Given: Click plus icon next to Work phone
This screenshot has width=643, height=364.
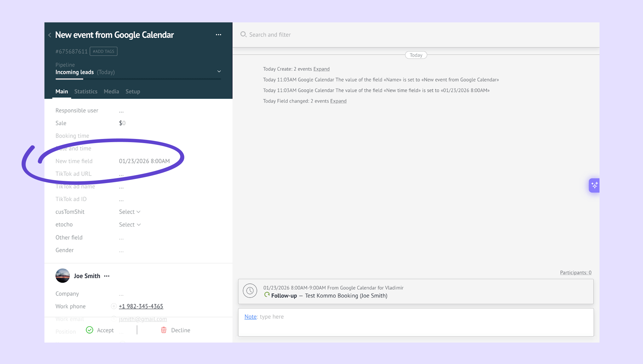Looking at the screenshot, I should (x=113, y=306).
